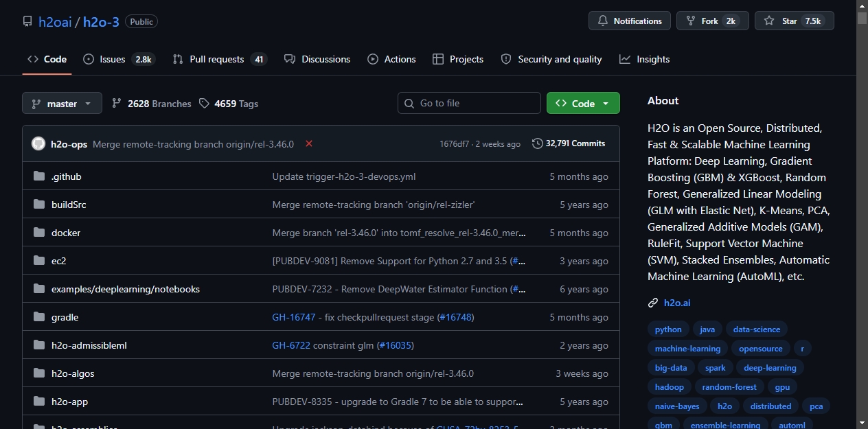Screen dimensions: 868x429
Task: Go to the Pull requests tab
Action: coord(219,59)
